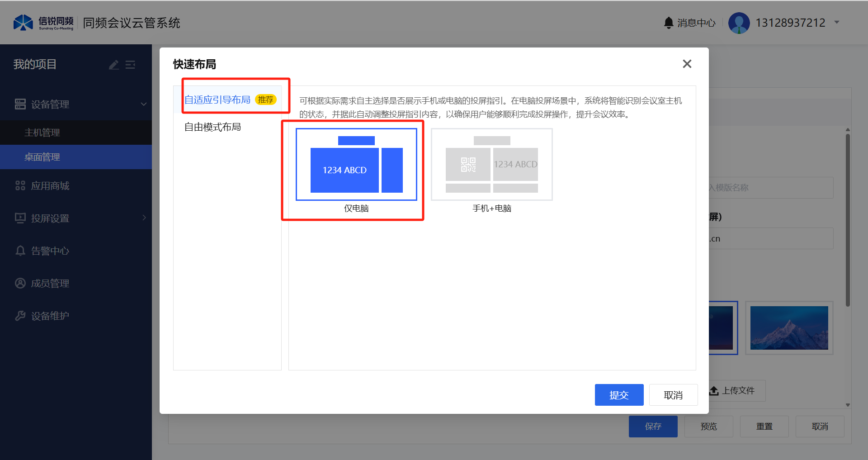Image resolution: width=868 pixels, height=460 pixels.
Task: Switch to 自适应引导布局 tab
Action: coord(217,100)
